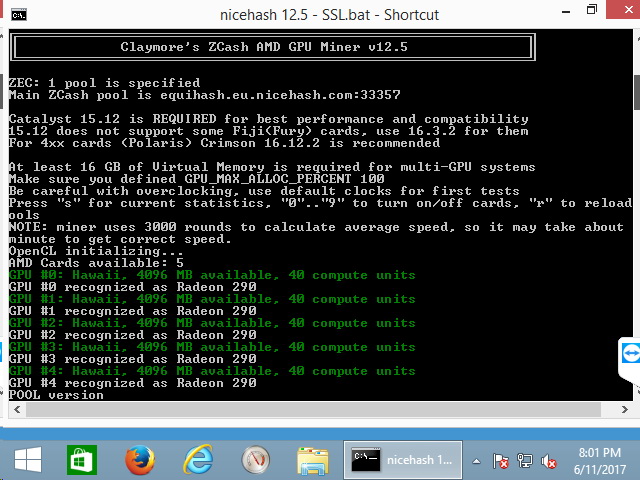Click the horizontal scrollbar left arrow
Viewport: 640px width, 480px height.
point(17,409)
